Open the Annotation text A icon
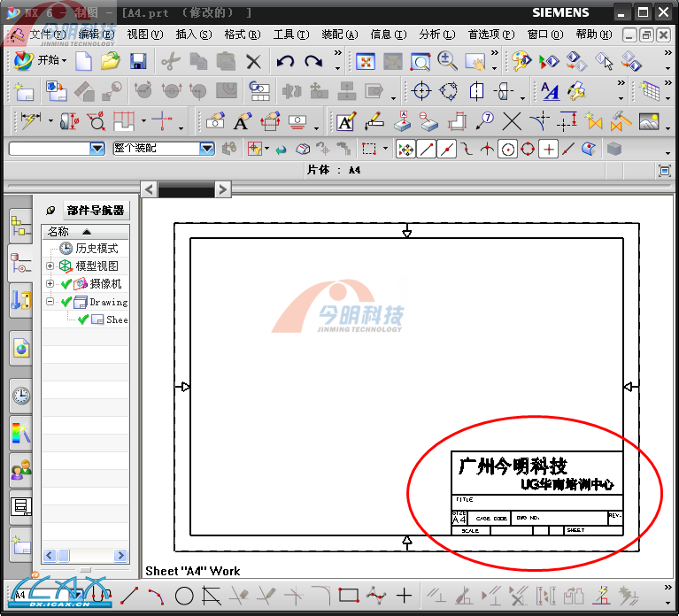Viewport: 679px width, 616px height. 550,91
